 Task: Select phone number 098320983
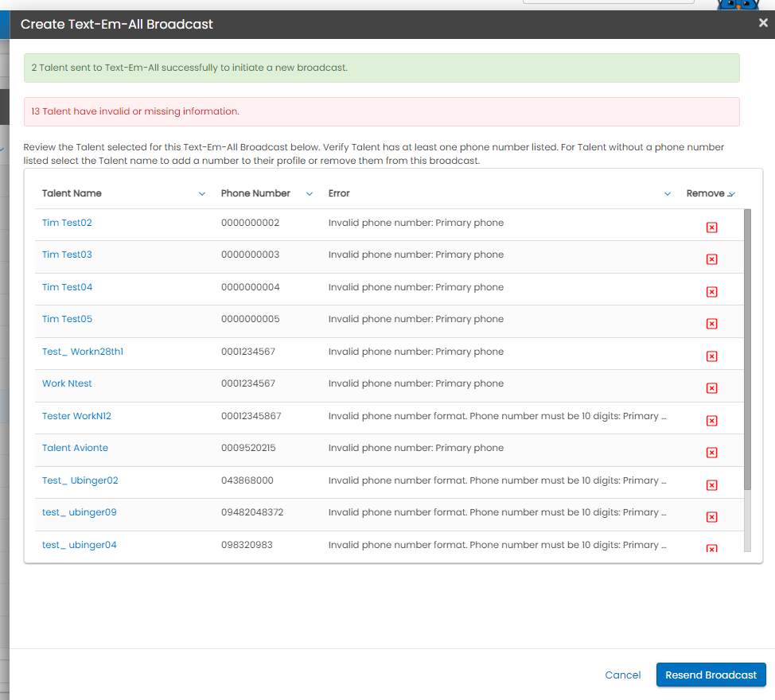tap(247, 545)
